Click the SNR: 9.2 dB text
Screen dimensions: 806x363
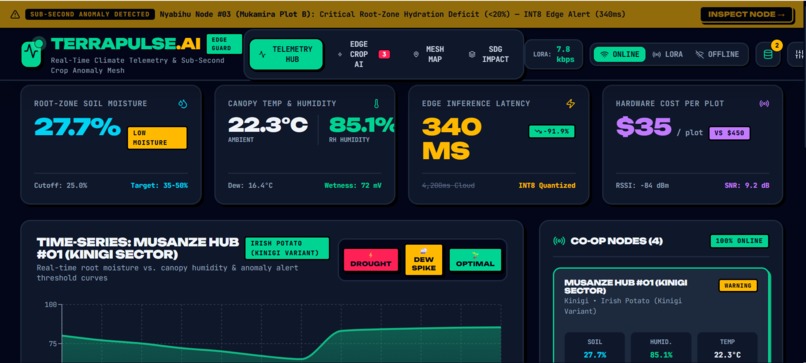pyautogui.click(x=747, y=186)
